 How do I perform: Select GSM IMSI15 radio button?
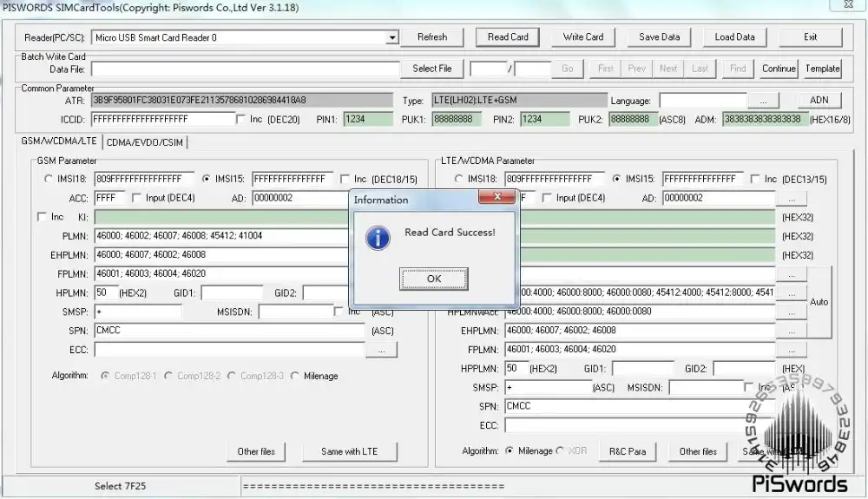click(206, 179)
